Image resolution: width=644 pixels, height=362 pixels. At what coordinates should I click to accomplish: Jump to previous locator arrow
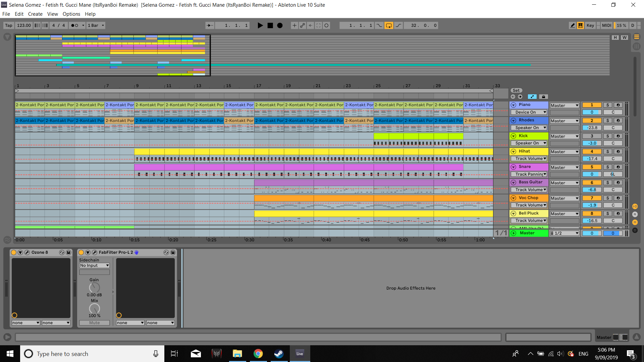tap(513, 97)
